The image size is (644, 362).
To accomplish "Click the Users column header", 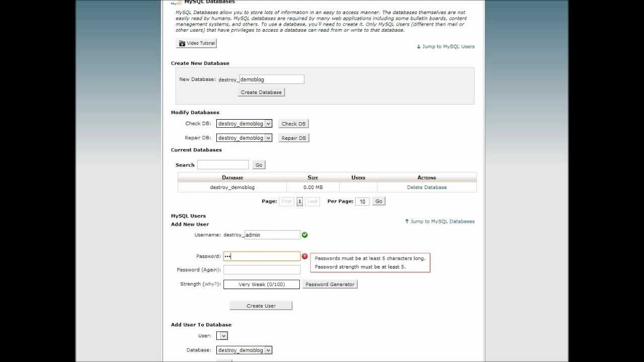I will pyautogui.click(x=358, y=177).
